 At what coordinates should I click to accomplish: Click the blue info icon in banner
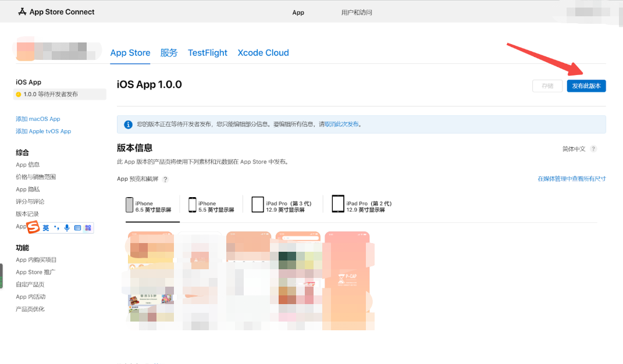tap(128, 124)
